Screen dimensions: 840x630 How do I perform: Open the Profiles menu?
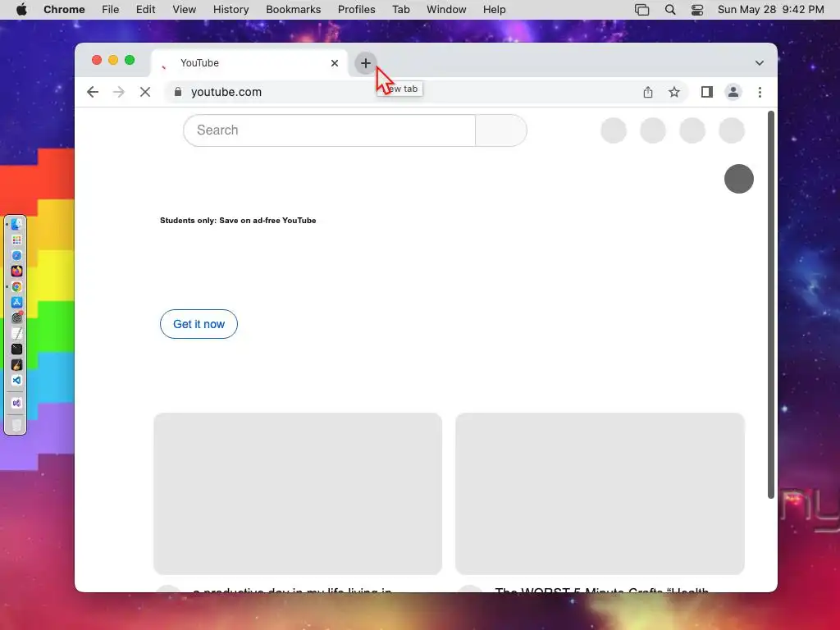click(356, 10)
